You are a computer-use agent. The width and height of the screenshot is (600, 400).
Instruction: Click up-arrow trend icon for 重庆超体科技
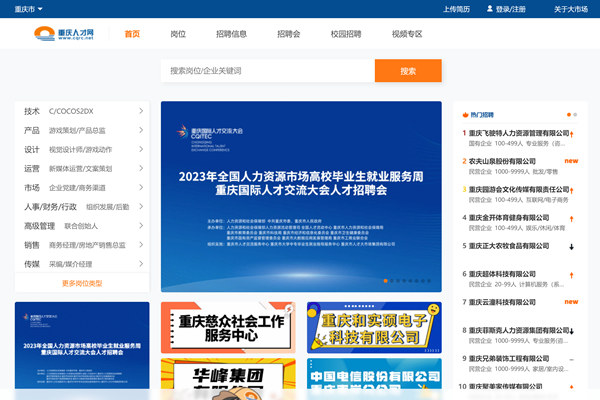pos(571,275)
